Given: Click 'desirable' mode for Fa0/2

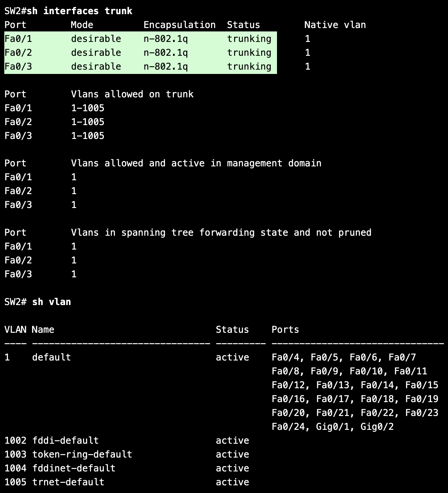Looking at the screenshot, I should pos(96,53).
